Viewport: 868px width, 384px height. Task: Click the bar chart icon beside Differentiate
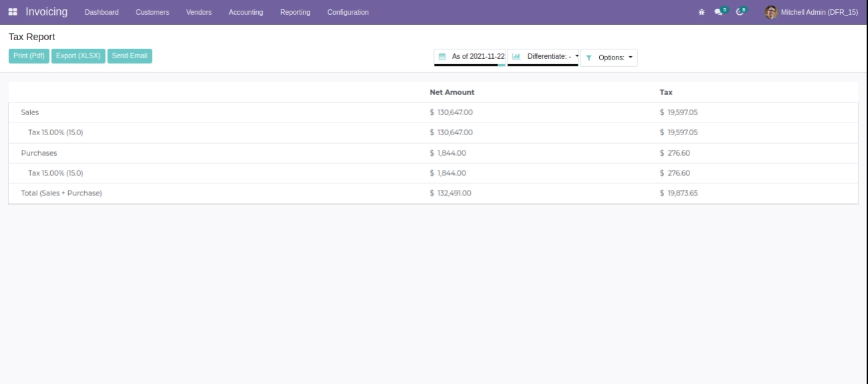(x=516, y=57)
